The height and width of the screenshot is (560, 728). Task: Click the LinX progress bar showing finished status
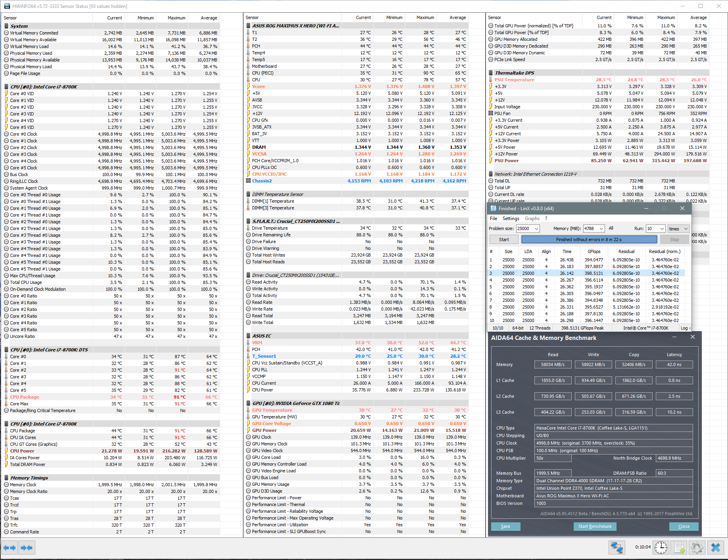(x=589, y=240)
